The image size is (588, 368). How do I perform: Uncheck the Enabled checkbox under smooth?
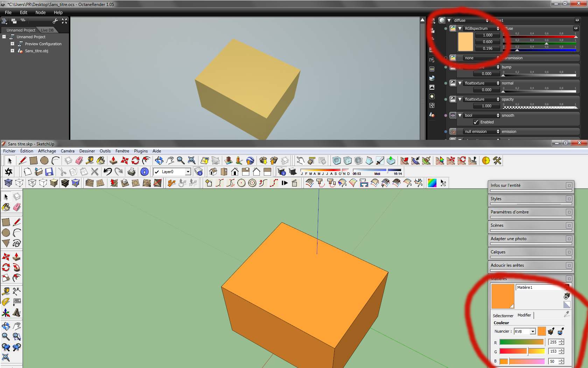(x=476, y=122)
